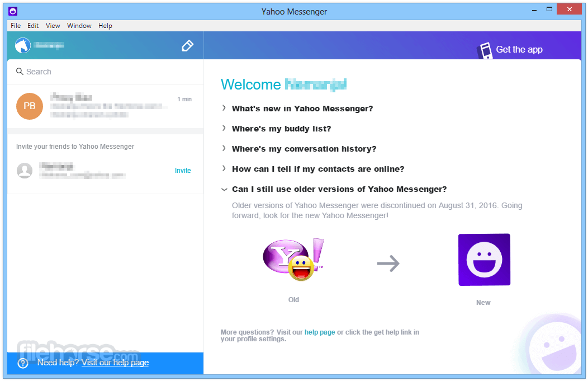Focus the Search input field
Viewport: 588px width, 381px height.
(x=106, y=72)
